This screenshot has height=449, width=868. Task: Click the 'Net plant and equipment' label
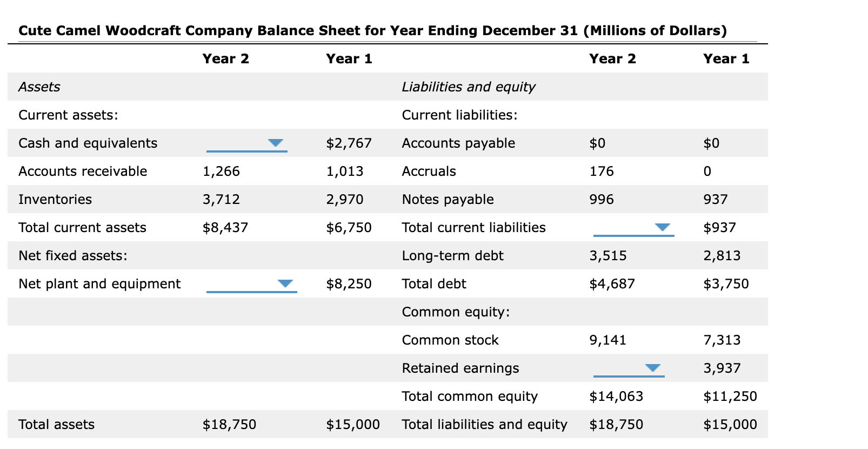click(99, 284)
